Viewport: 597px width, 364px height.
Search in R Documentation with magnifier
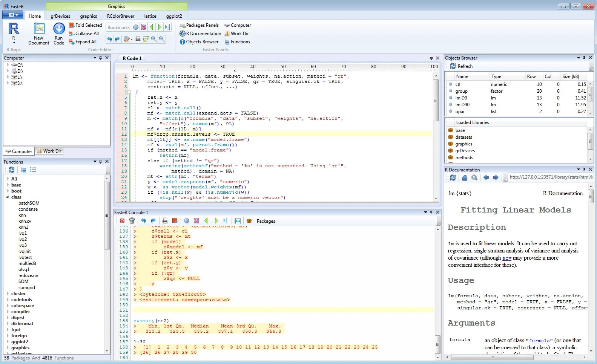(x=474, y=177)
